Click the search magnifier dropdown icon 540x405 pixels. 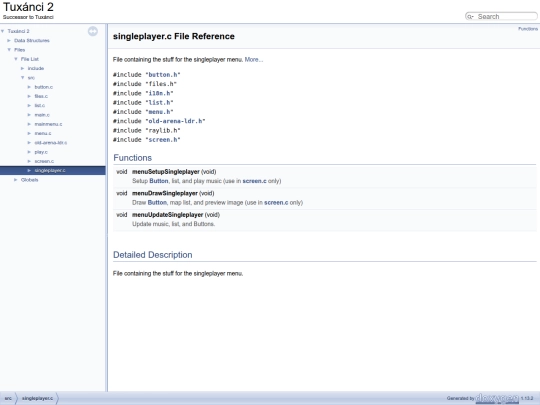[470, 17]
